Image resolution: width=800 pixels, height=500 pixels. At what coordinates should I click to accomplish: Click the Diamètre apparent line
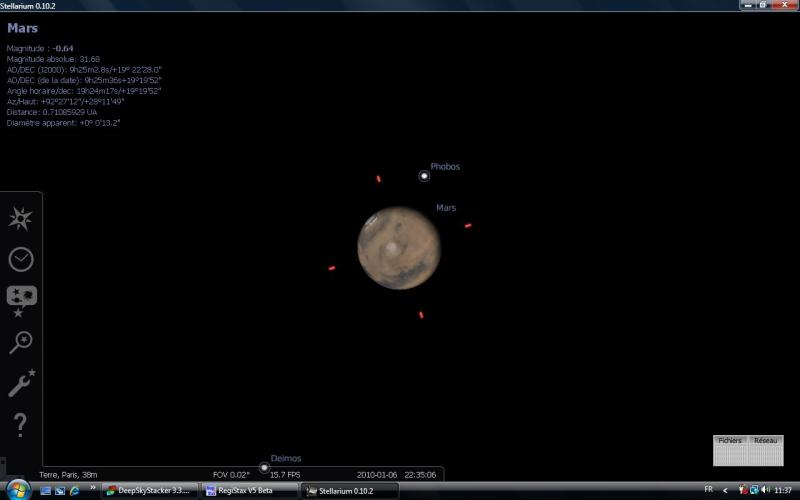point(63,123)
